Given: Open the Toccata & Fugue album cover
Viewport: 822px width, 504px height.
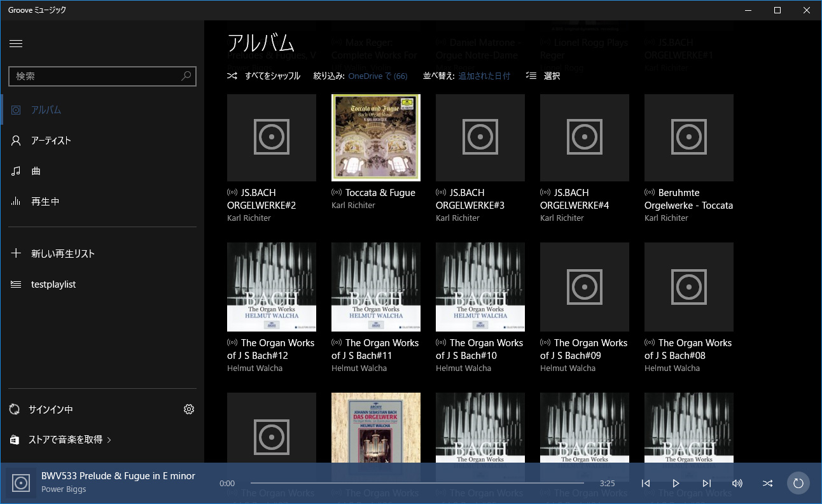Looking at the screenshot, I should [375, 137].
